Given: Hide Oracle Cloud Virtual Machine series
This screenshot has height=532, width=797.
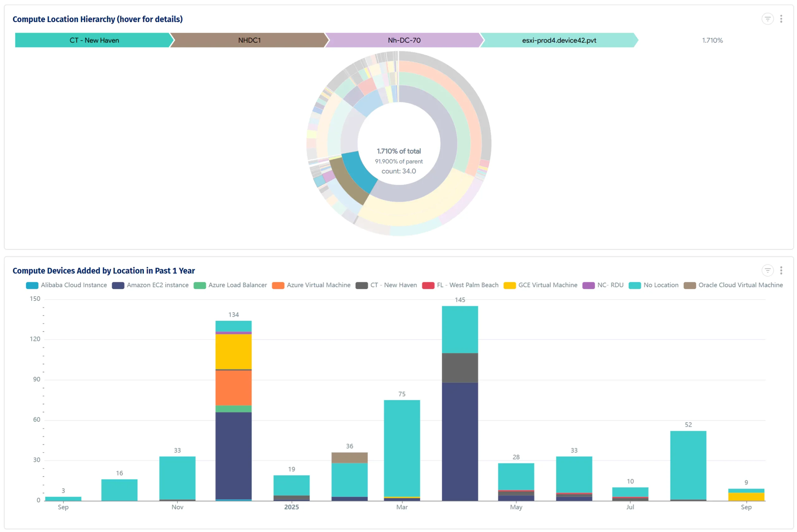Looking at the screenshot, I should point(740,285).
